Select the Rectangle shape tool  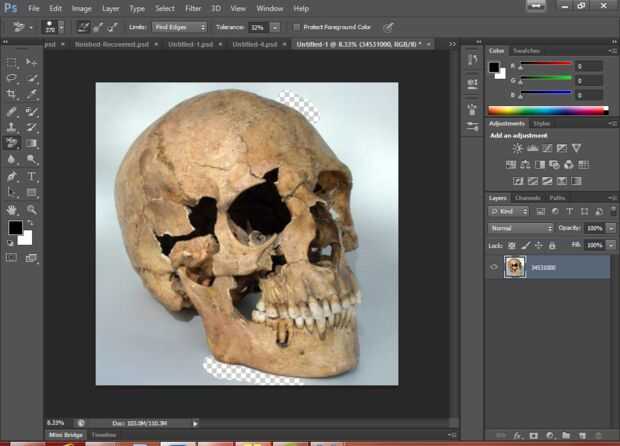pos(31,193)
